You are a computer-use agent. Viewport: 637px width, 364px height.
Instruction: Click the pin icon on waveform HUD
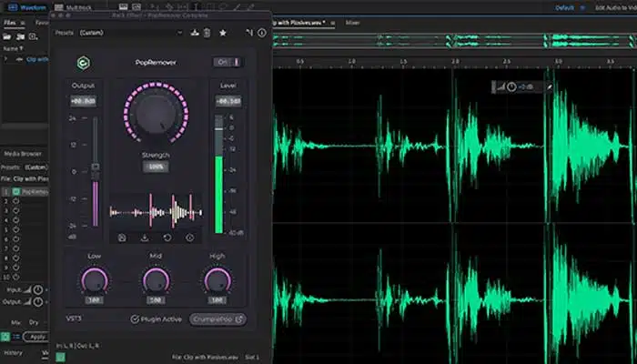(550, 86)
